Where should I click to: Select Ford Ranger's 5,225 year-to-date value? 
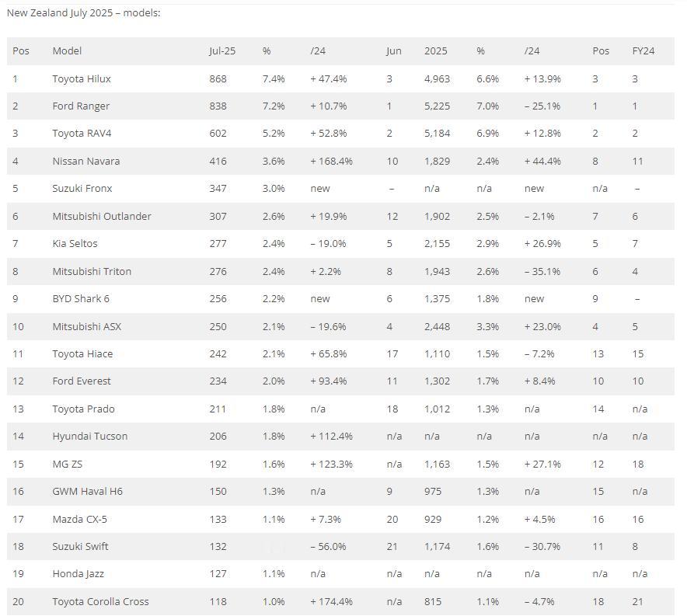[437, 106]
